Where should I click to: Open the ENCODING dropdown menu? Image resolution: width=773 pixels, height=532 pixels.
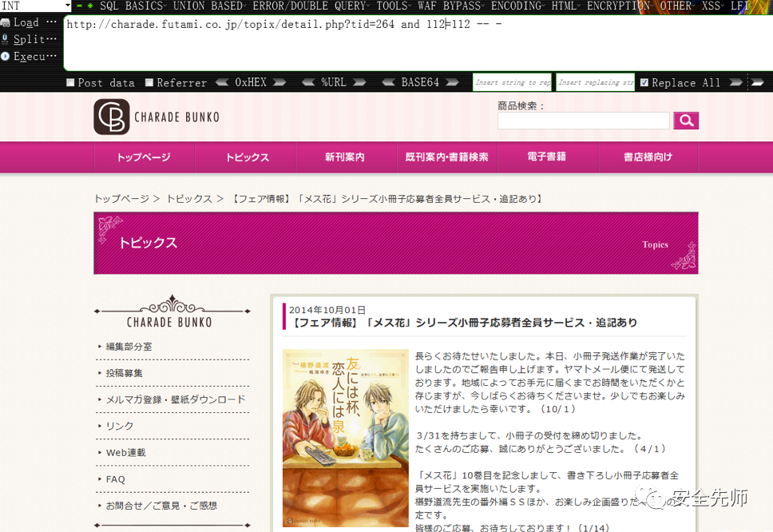(x=518, y=6)
